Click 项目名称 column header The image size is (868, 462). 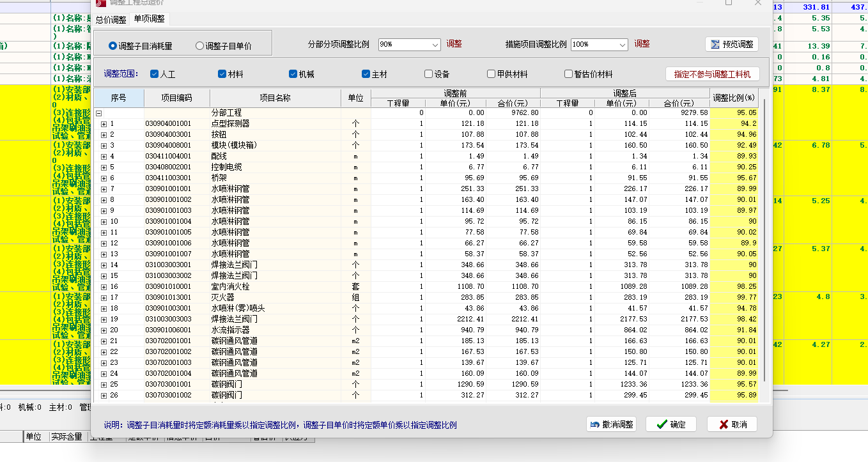pyautogui.click(x=275, y=98)
